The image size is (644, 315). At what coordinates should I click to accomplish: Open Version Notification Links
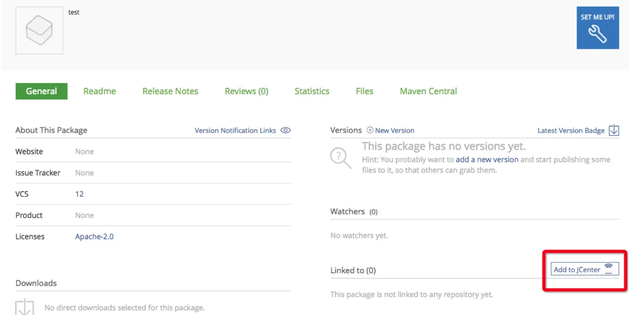pos(235,131)
